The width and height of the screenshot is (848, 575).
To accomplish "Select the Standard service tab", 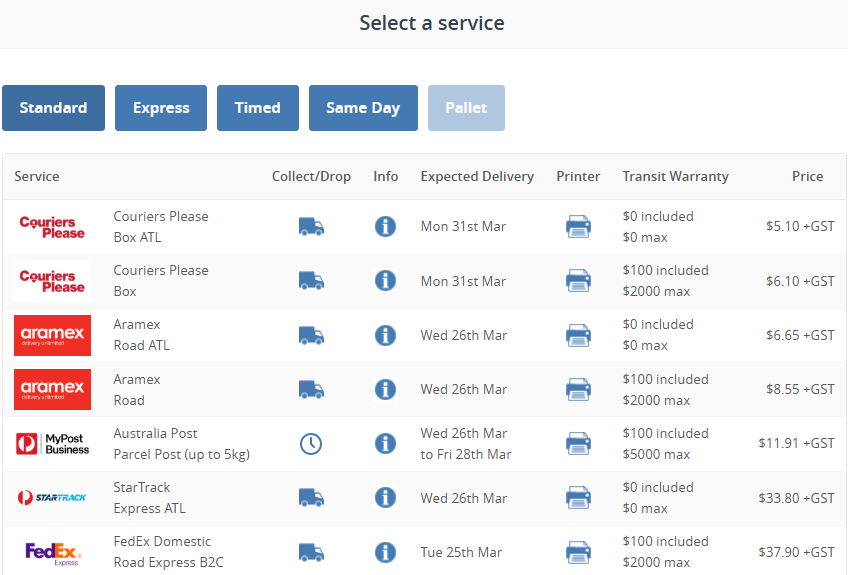I will click(x=54, y=108).
